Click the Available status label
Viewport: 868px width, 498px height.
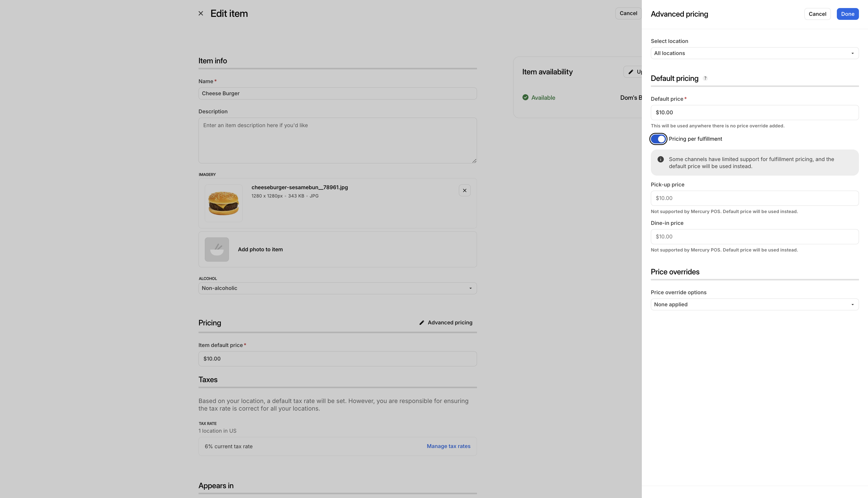pos(543,98)
